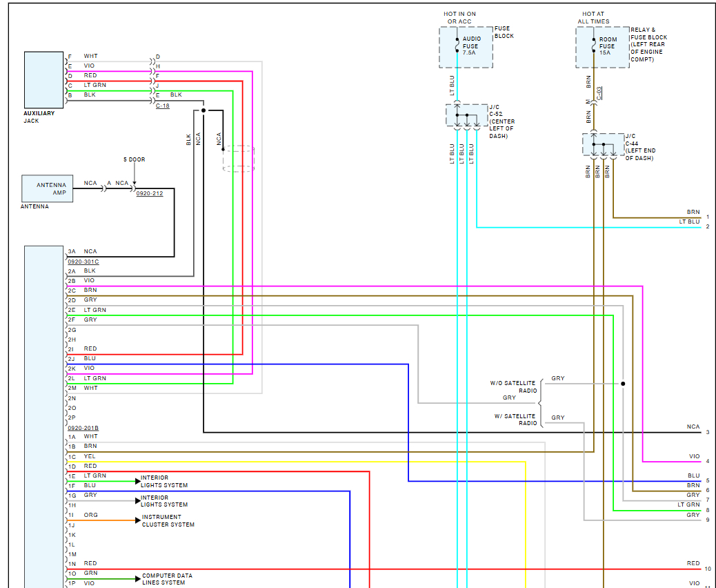Screen dimensions: 716x588
Task: Select the 5 DOOR label above antenna connector
Action: tap(135, 159)
